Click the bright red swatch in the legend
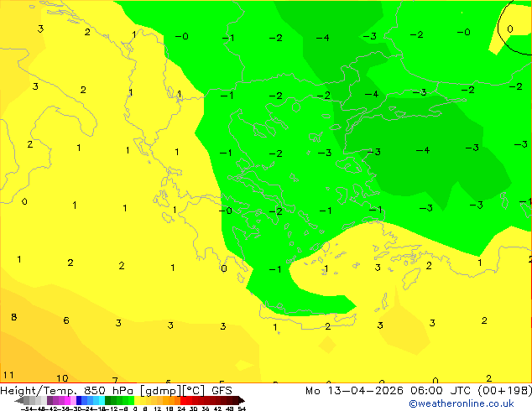 [x=184, y=401]
